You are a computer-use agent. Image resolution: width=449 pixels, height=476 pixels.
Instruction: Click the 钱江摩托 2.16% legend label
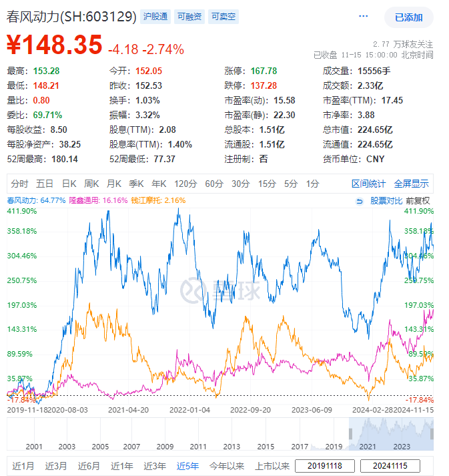pos(158,200)
